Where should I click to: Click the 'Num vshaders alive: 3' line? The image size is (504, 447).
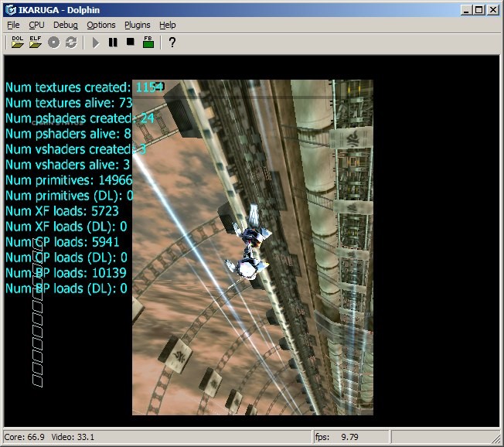[67, 165]
